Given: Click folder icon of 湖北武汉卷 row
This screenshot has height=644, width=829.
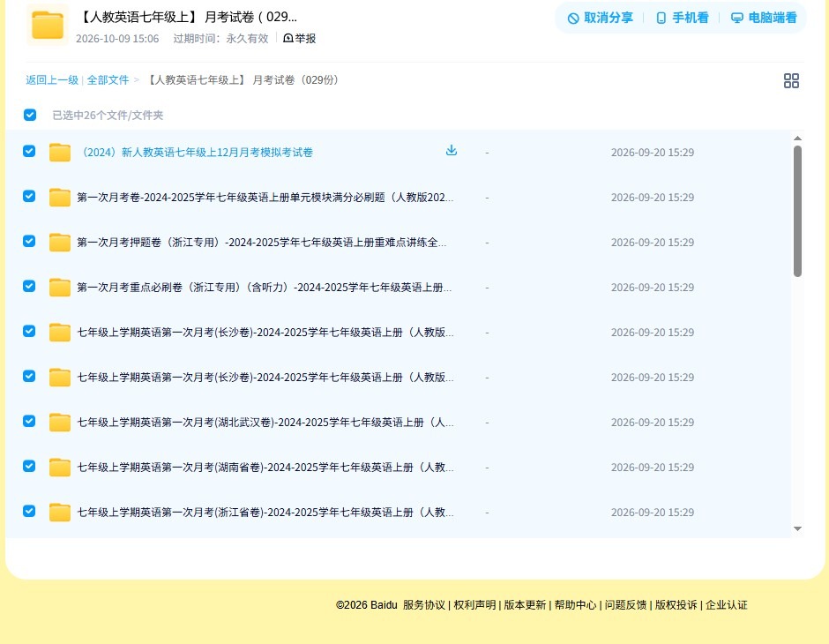Looking at the screenshot, I should pyautogui.click(x=60, y=422).
